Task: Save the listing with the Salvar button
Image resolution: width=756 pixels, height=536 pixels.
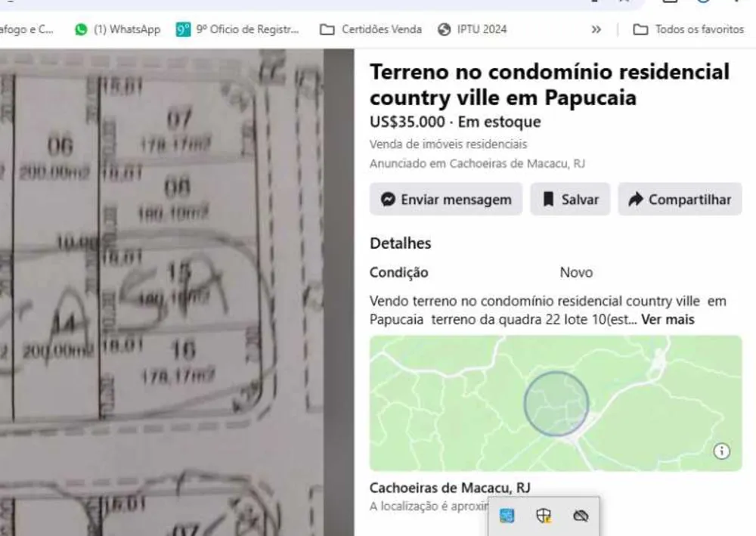Action: 570,199
